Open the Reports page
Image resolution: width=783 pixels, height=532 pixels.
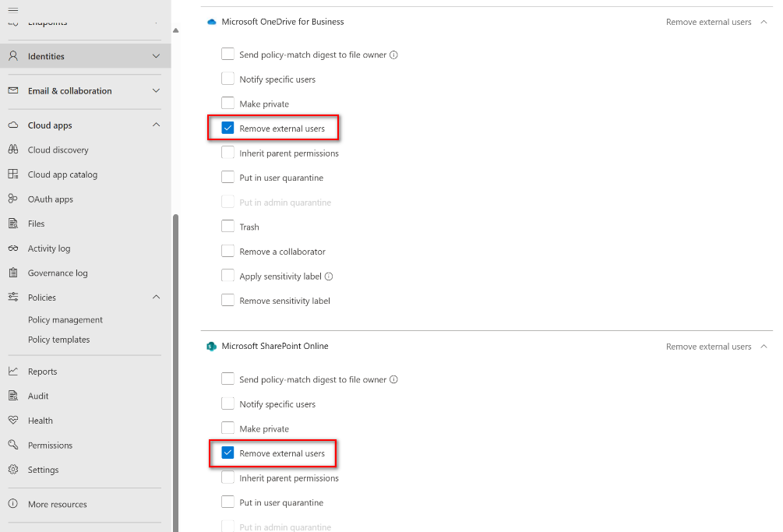pyautogui.click(x=42, y=372)
